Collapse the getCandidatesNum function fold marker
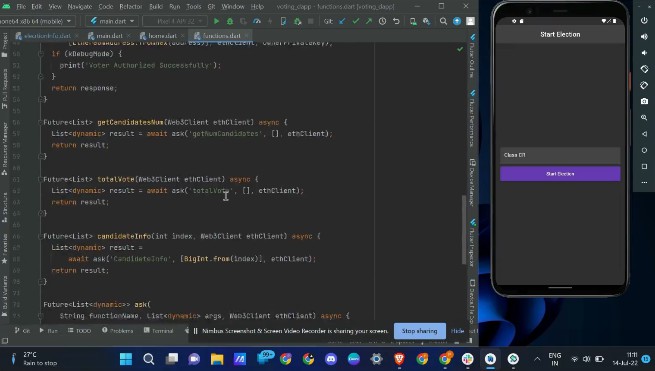655x371 pixels. click(41, 122)
